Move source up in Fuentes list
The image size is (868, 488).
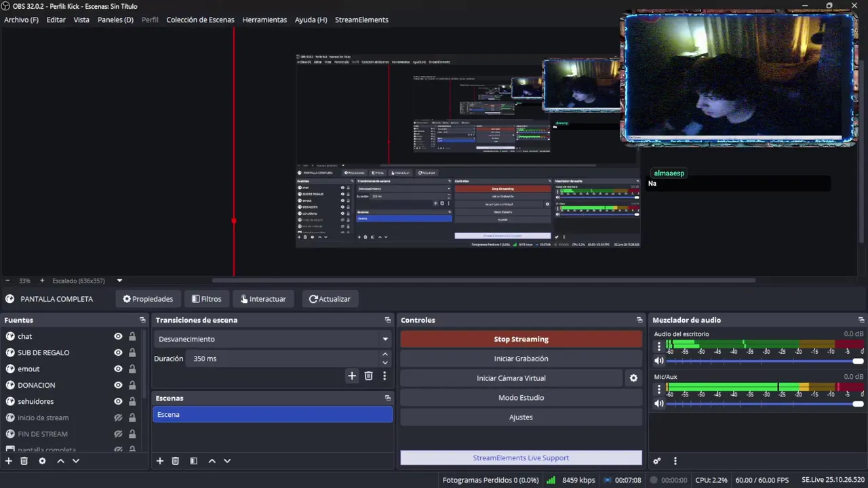pyautogui.click(x=60, y=461)
